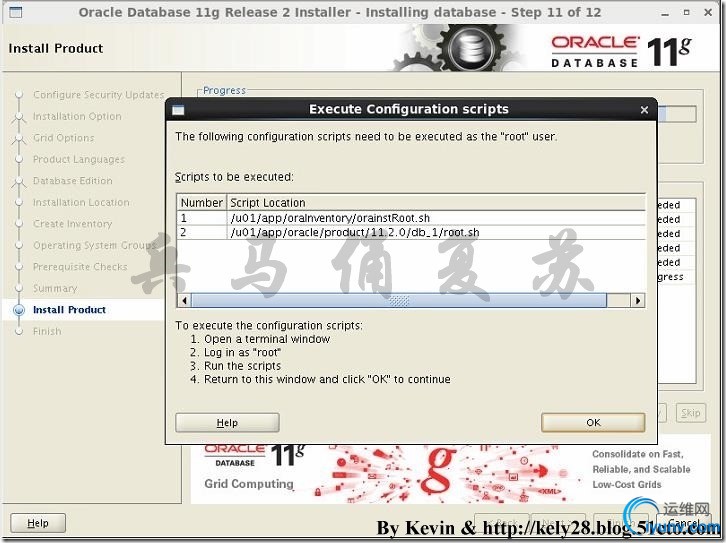The height and width of the screenshot is (543, 726).
Task: Select script row db_1/root.sh
Action: (411, 232)
